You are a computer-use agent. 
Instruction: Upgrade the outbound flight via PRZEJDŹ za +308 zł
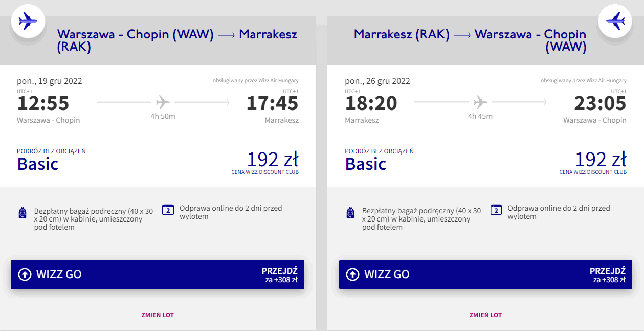tap(279, 275)
